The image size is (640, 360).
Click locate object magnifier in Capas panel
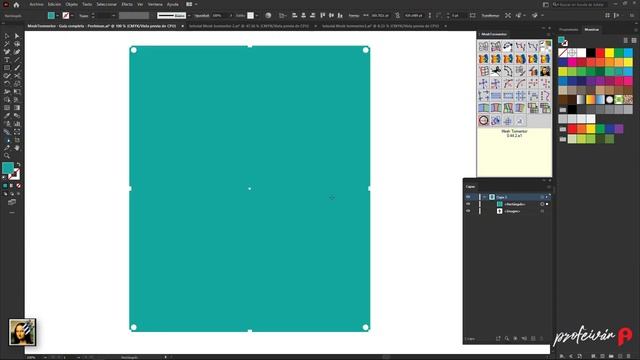pyautogui.click(x=507, y=338)
